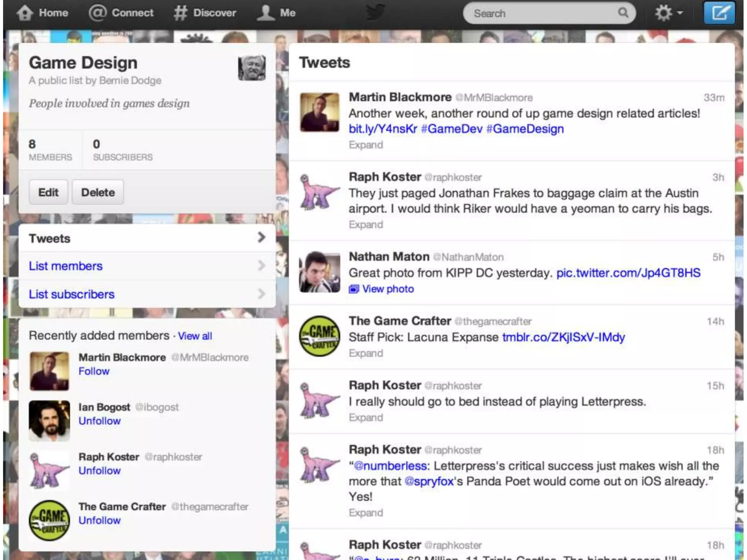Click the Edit list button
Viewport: 747px width, 560px height.
(48, 192)
